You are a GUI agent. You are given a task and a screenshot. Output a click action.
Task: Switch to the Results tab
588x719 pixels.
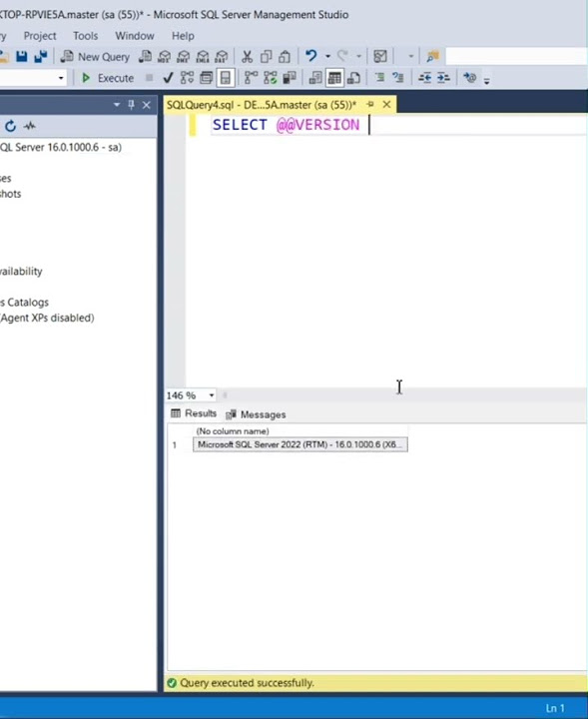pos(194,413)
